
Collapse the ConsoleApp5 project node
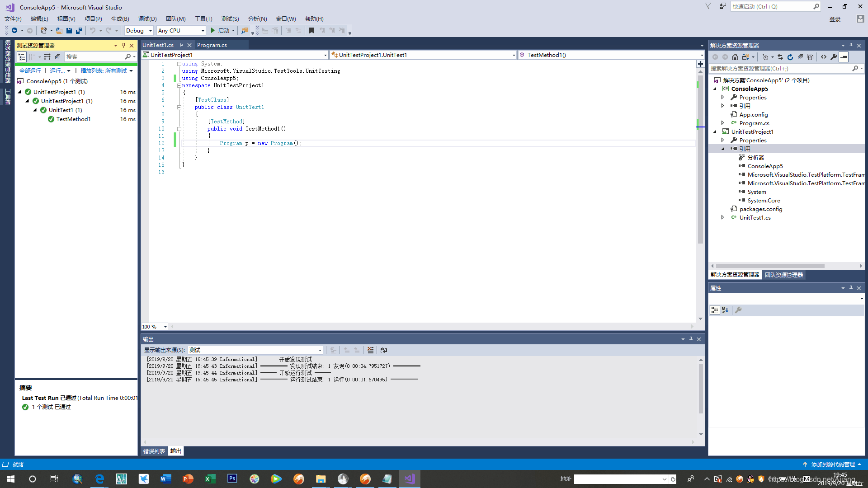tap(715, 89)
